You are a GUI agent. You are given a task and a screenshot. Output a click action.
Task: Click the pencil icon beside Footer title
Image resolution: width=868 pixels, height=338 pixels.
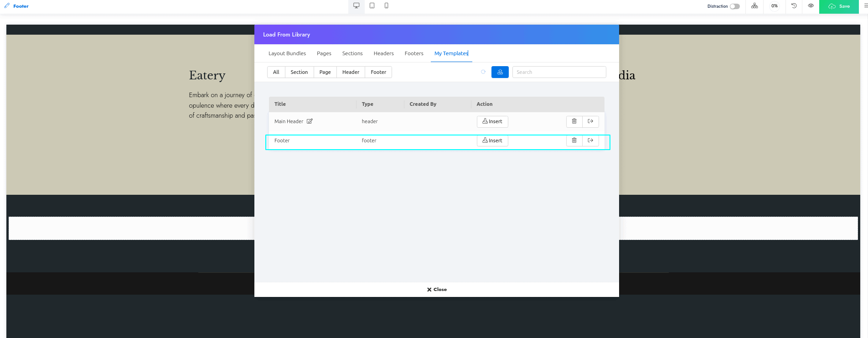point(7,6)
